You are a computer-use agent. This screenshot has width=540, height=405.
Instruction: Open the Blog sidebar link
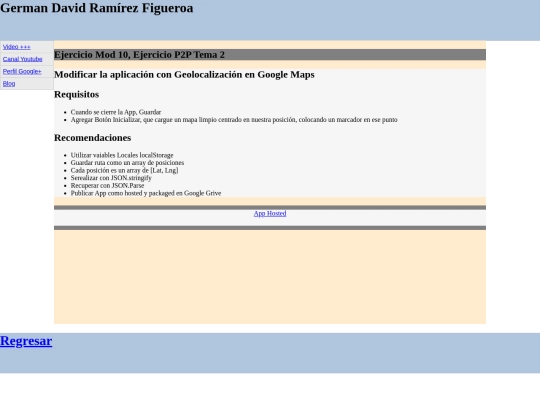(x=9, y=84)
